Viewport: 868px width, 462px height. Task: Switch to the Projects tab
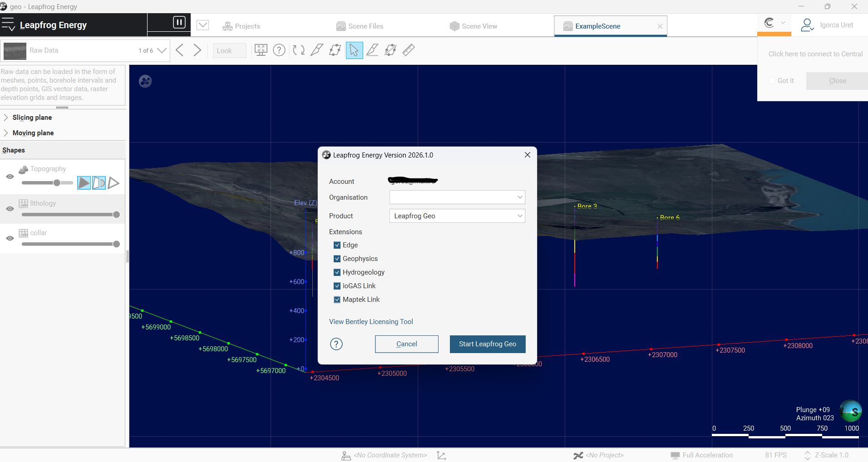[242, 26]
